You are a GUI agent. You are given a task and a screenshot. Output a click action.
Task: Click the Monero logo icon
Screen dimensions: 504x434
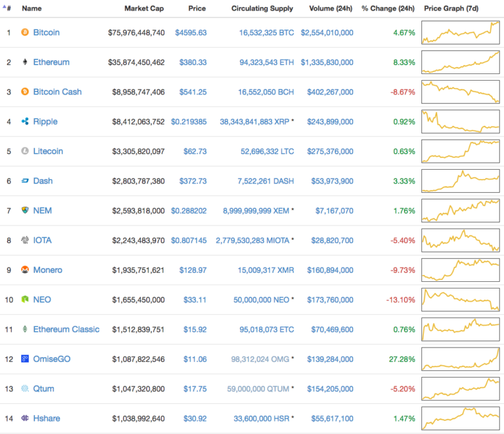[x=25, y=269]
